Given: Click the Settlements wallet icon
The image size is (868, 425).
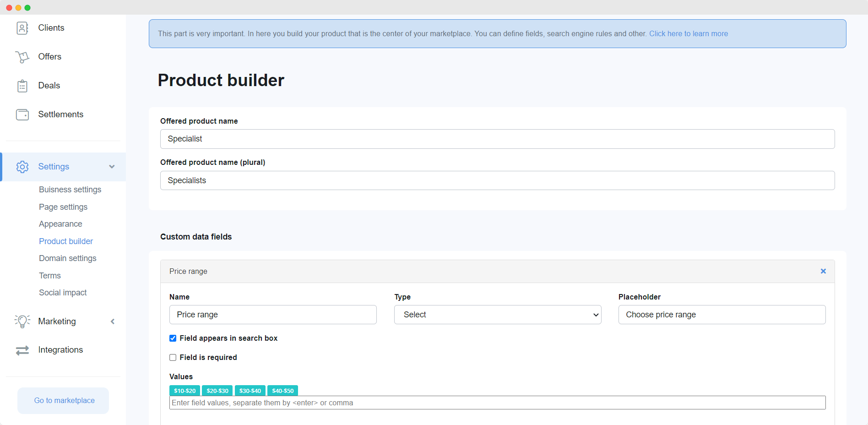Looking at the screenshot, I should [x=22, y=114].
